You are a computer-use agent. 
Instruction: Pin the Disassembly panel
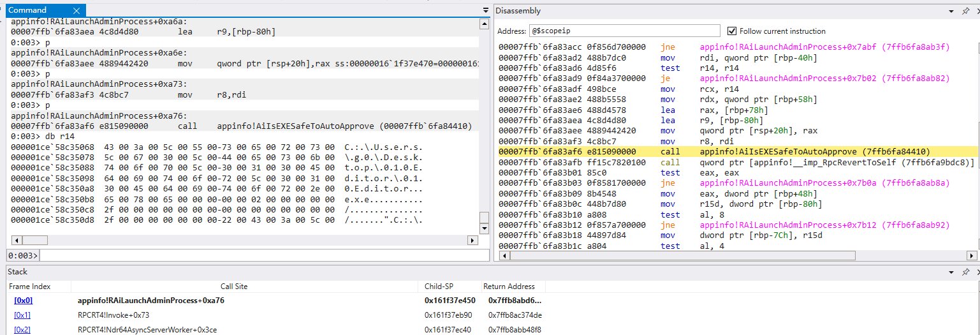(x=967, y=11)
